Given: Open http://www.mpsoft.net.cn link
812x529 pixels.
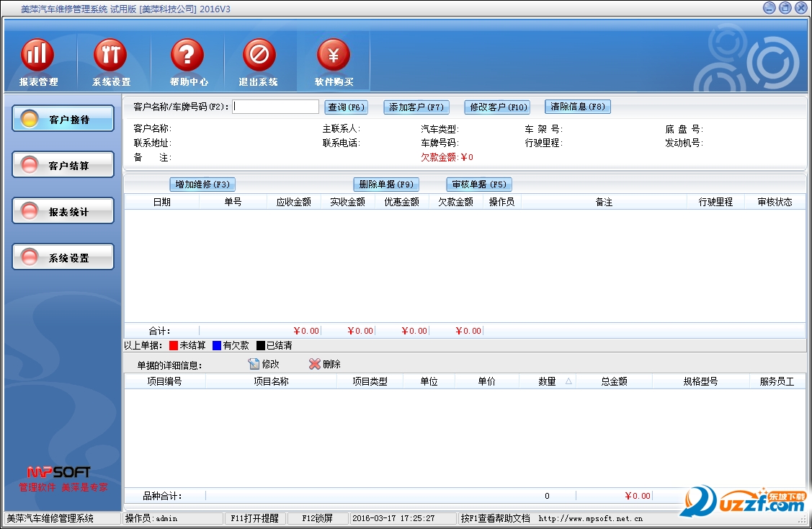Looking at the screenshot, I should point(590,518).
